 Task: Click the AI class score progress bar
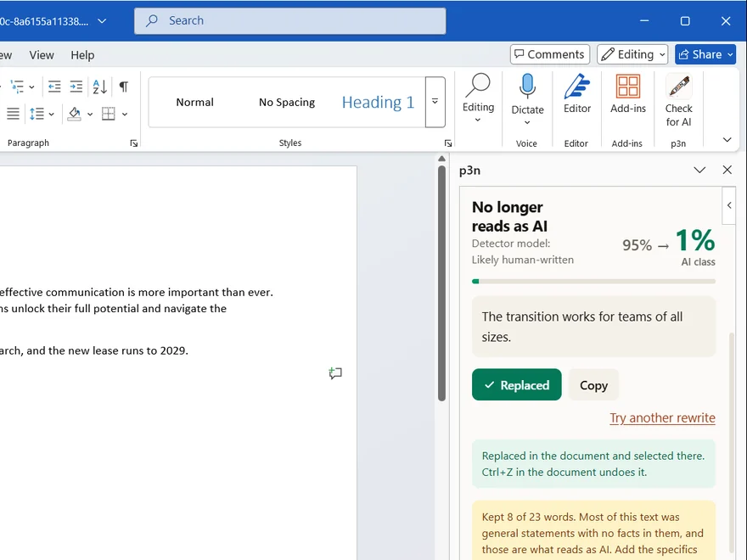pyautogui.click(x=593, y=282)
